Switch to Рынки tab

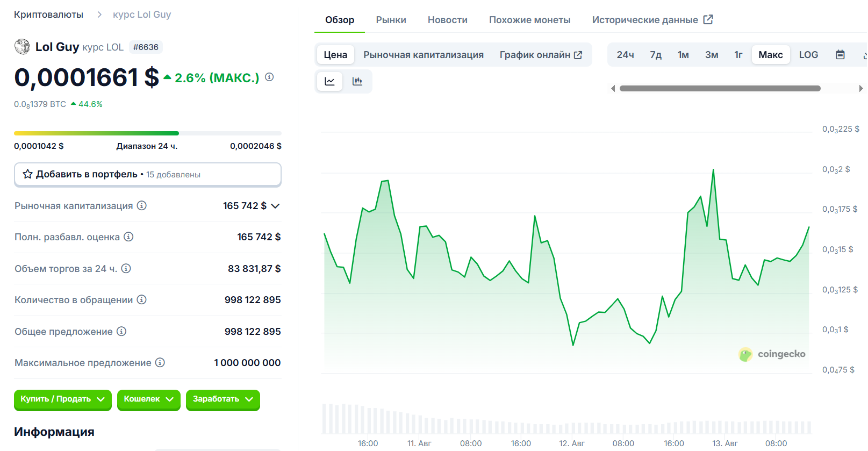[x=391, y=20]
